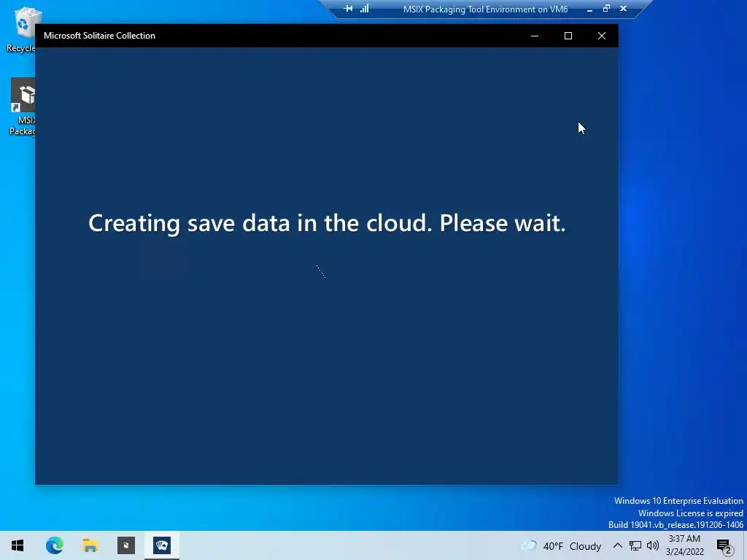Viewport: 747px width, 560px height.
Task: Open network status tray icon
Action: pos(635,545)
